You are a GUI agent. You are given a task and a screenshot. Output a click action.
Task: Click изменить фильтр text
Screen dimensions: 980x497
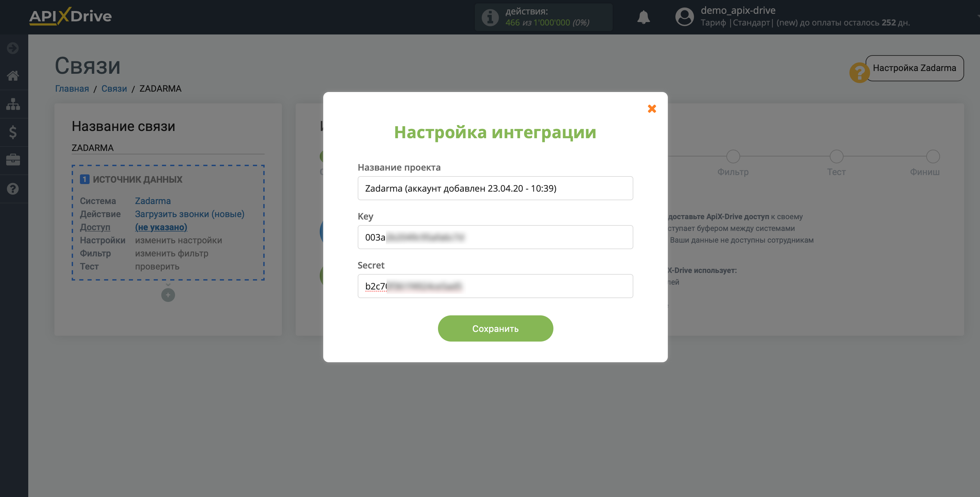(172, 253)
